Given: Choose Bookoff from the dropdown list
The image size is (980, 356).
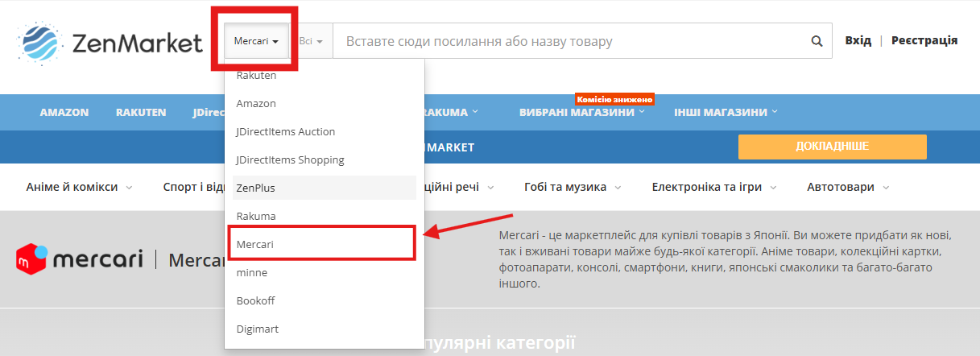Looking at the screenshot, I should tap(324, 300).
